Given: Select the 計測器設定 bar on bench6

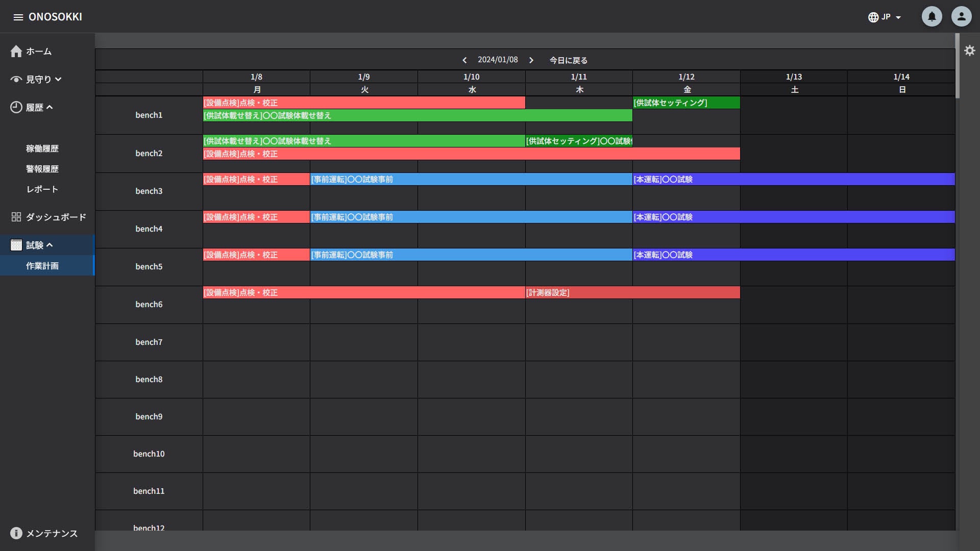Looking at the screenshot, I should (x=632, y=293).
